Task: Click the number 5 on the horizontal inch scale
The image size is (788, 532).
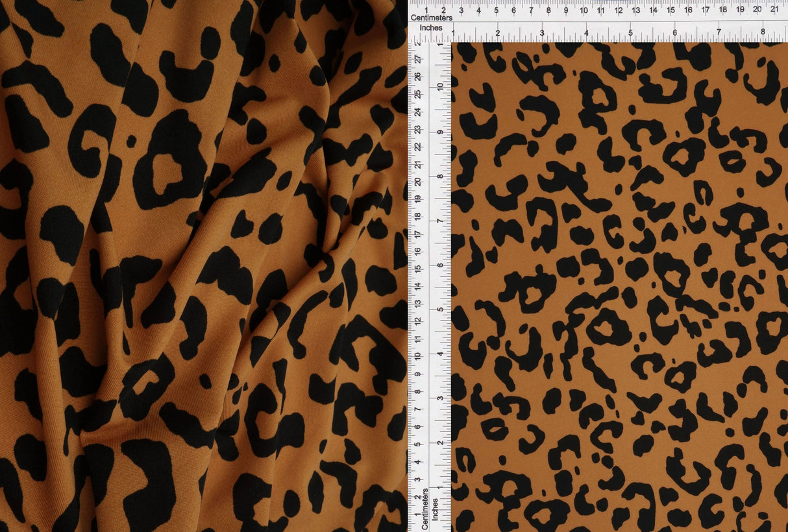Action: [630, 30]
